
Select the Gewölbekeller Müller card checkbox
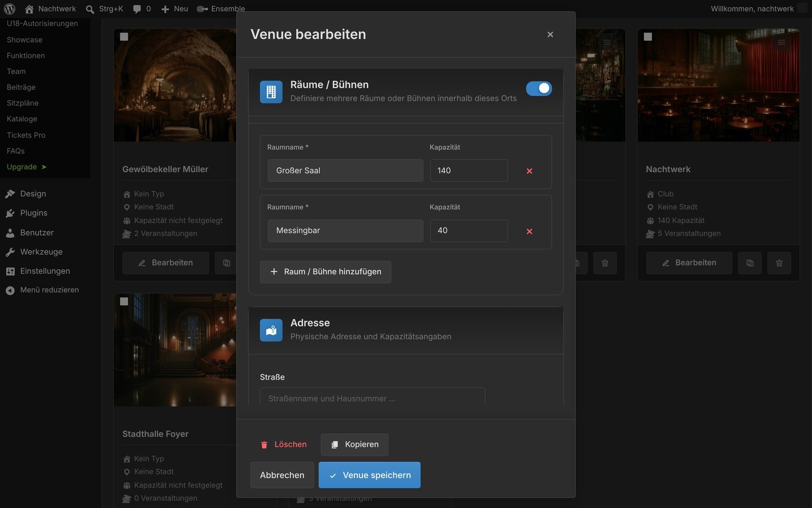pos(124,37)
